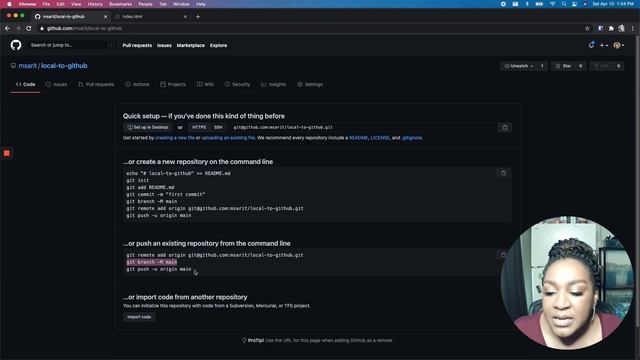640x360 pixels.
Task: Click the Wi-Fi status icon
Action: pyautogui.click(x=553, y=4)
